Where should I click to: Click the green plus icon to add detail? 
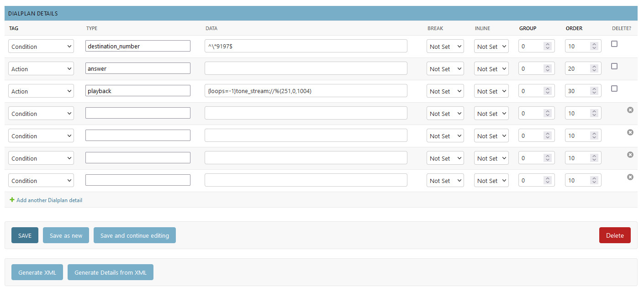pos(12,200)
